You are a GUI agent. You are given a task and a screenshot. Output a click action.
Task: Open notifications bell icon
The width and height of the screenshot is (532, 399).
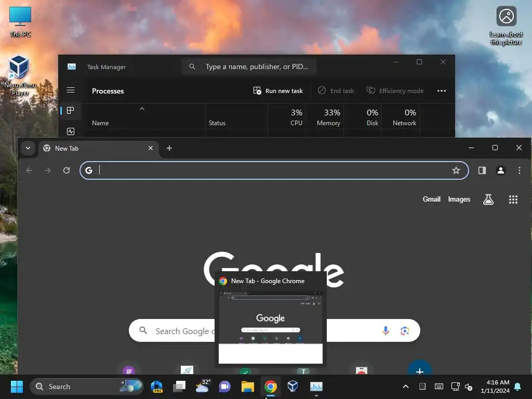tap(518, 387)
